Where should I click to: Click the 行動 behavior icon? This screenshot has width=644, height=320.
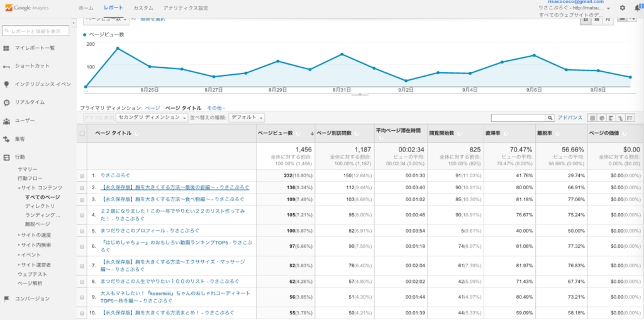pos(6,157)
